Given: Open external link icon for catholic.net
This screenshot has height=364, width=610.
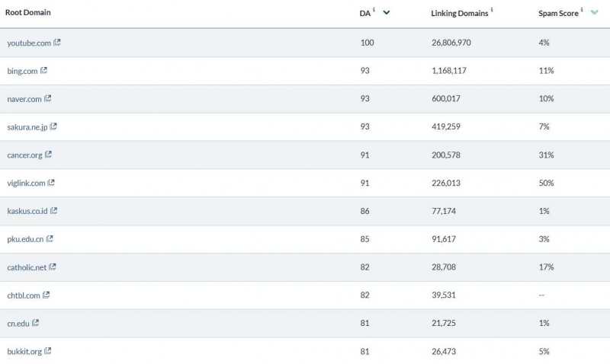Looking at the screenshot, I should (x=53, y=267).
